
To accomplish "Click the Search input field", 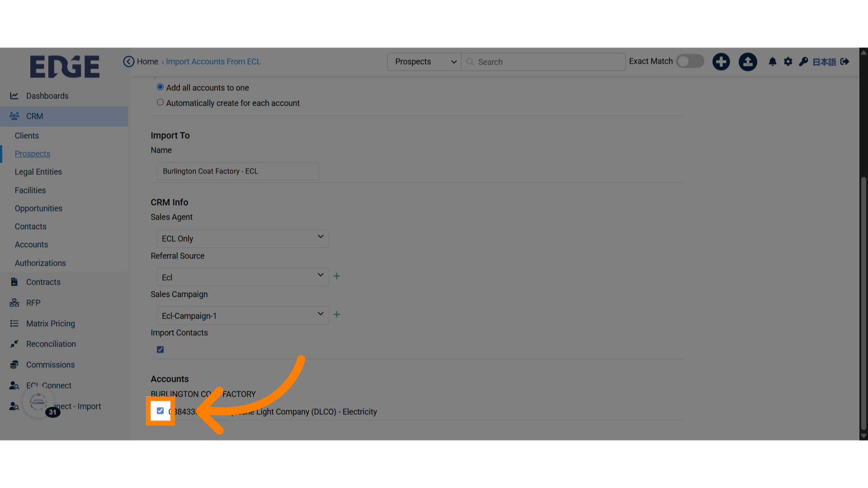I will [543, 62].
